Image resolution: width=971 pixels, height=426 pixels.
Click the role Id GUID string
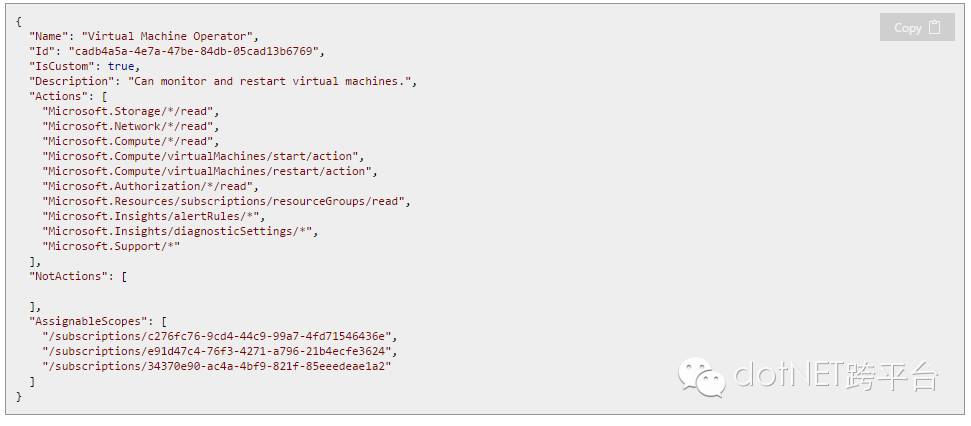click(195, 51)
